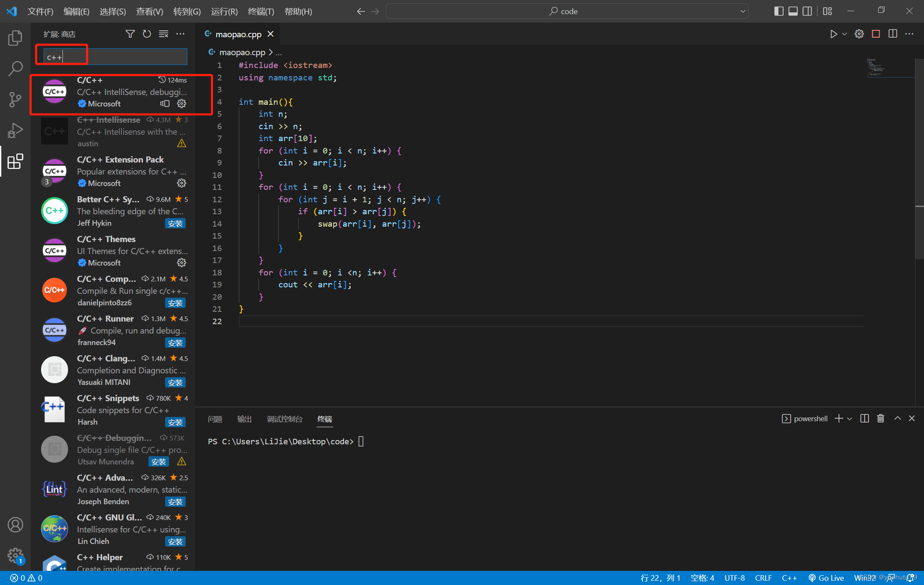Install C/C++ Compile Run extension
The image size is (924, 585).
[175, 303]
